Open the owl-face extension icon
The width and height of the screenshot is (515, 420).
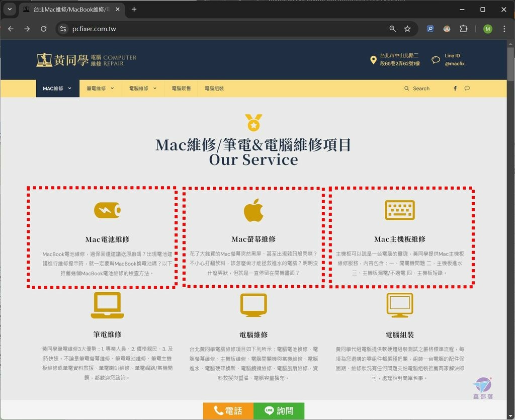(x=447, y=29)
